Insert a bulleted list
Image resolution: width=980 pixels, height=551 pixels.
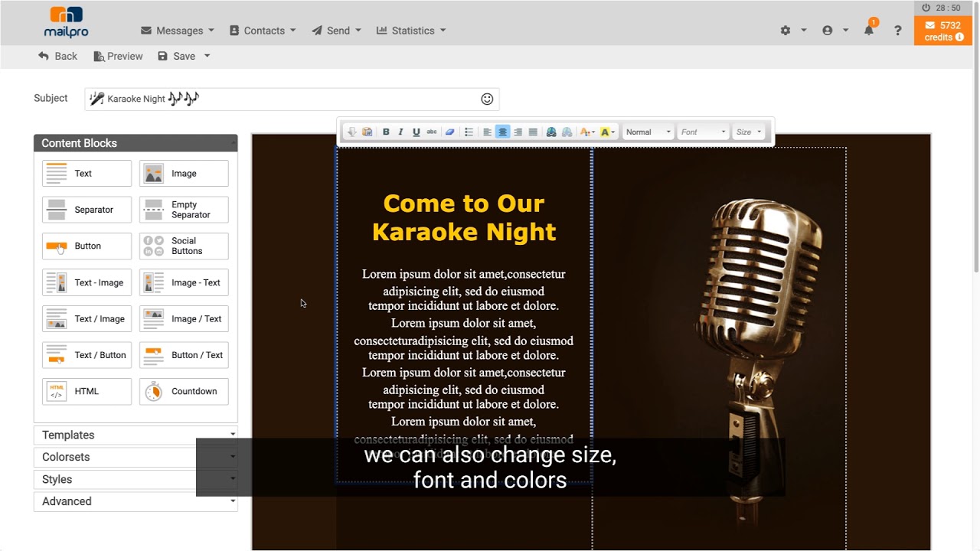click(469, 132)
